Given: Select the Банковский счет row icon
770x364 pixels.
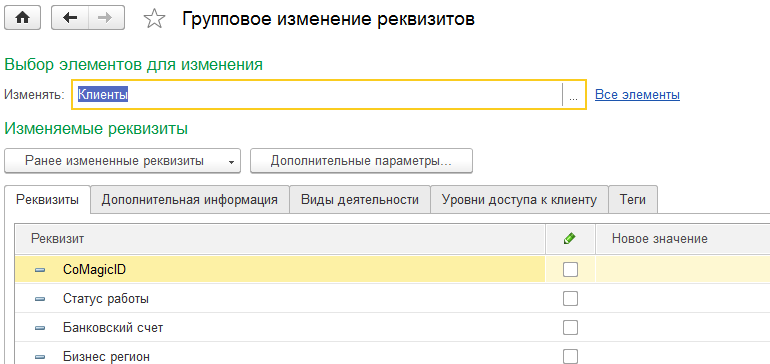Looking at the screenshot, I should pos(40,328).
